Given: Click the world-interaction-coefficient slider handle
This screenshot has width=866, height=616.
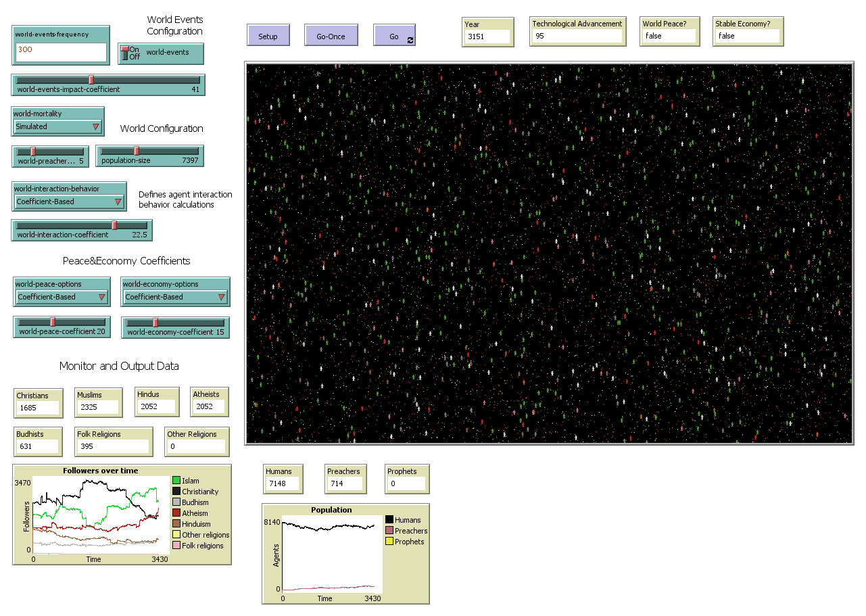Looking at the screenshot, I should pos(114,225).
